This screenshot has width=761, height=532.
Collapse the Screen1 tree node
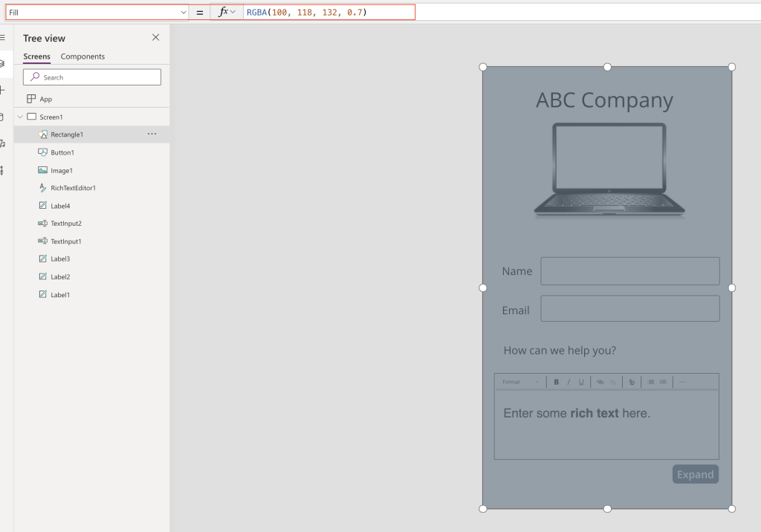(20, 117)
